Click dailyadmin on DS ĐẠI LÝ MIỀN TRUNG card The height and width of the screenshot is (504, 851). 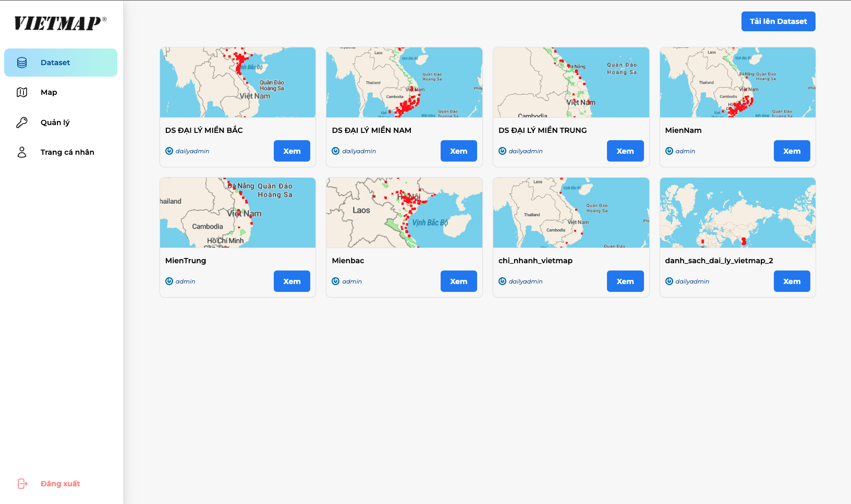526,151
